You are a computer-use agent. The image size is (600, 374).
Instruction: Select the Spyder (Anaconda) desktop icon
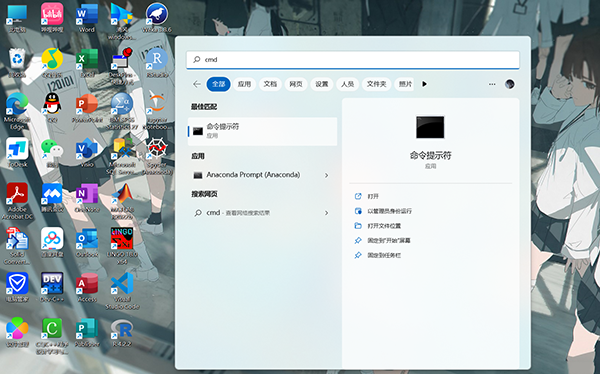pos(157,156)
